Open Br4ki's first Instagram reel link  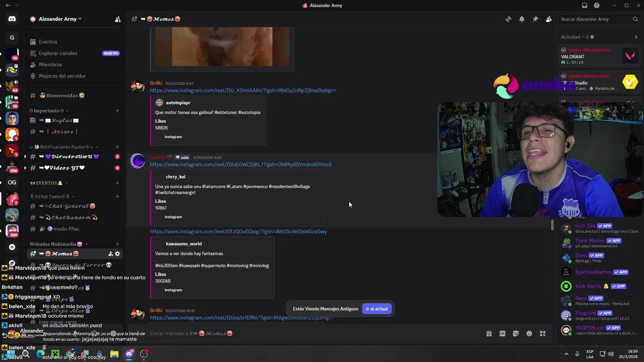[x=243, y=90]
